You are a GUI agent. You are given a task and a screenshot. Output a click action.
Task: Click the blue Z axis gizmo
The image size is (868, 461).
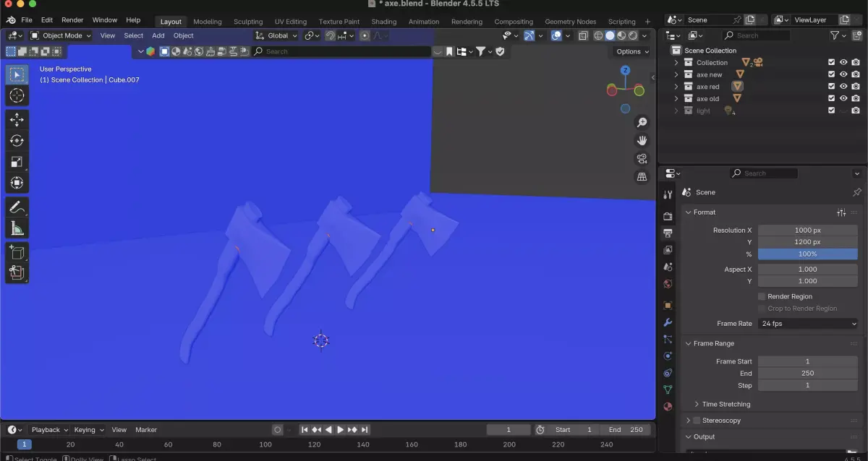pos(625,70)
